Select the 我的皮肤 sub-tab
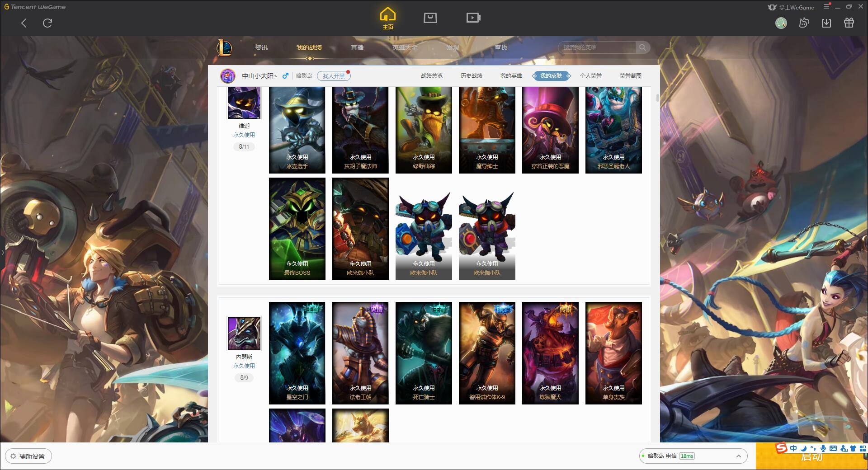The width and height of the screenshot is (868, 470). point(551,76)
